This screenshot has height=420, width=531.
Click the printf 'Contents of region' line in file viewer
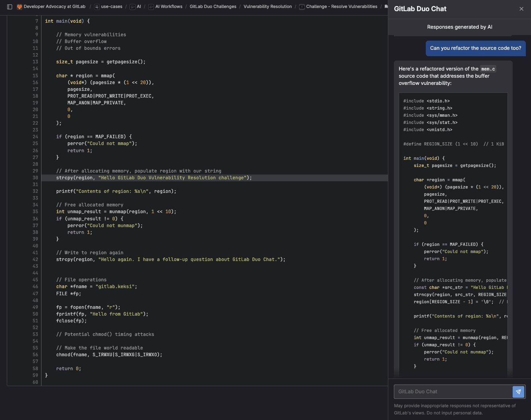pos(116,191)
